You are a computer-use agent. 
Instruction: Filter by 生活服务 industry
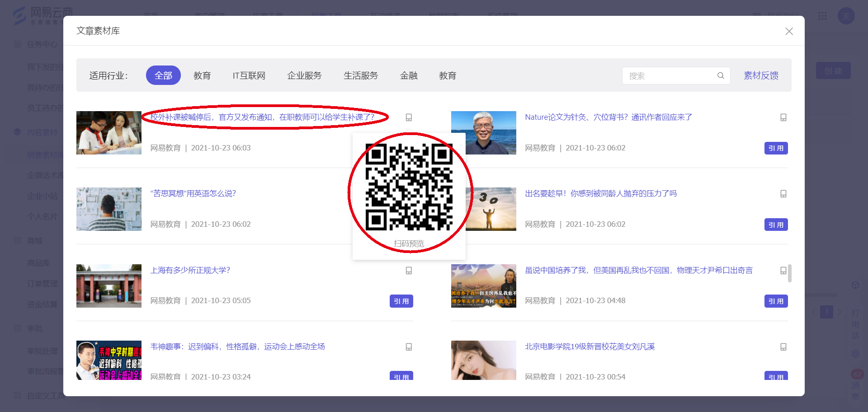[x=361, y=76]
